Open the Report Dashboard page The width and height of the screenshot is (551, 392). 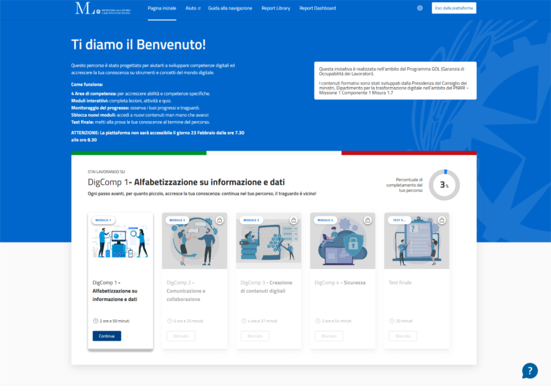pyautogui.click(x=317, y=8)
